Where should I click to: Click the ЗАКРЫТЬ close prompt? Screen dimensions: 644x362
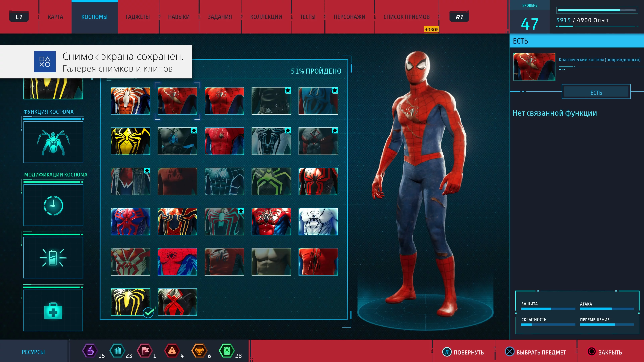[x=604, y=352]
